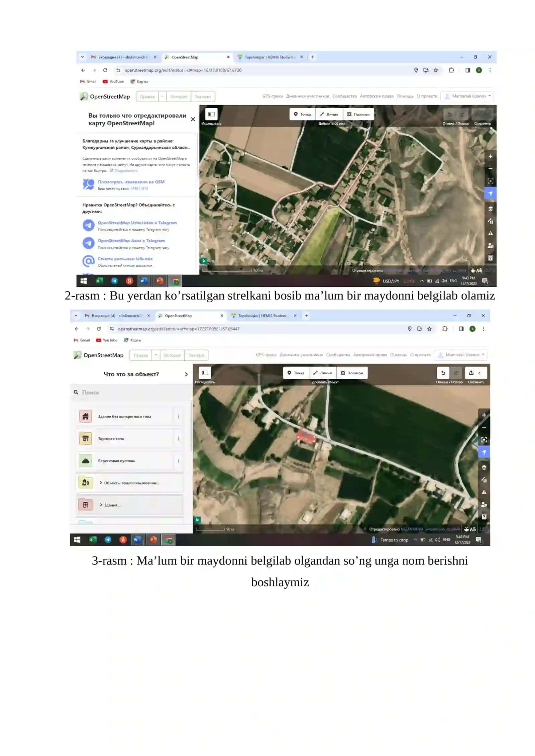Screen dimensions: 535x756
Task: Click the redo arrow in 3-rasm screenshot
Action: [455, 373]
